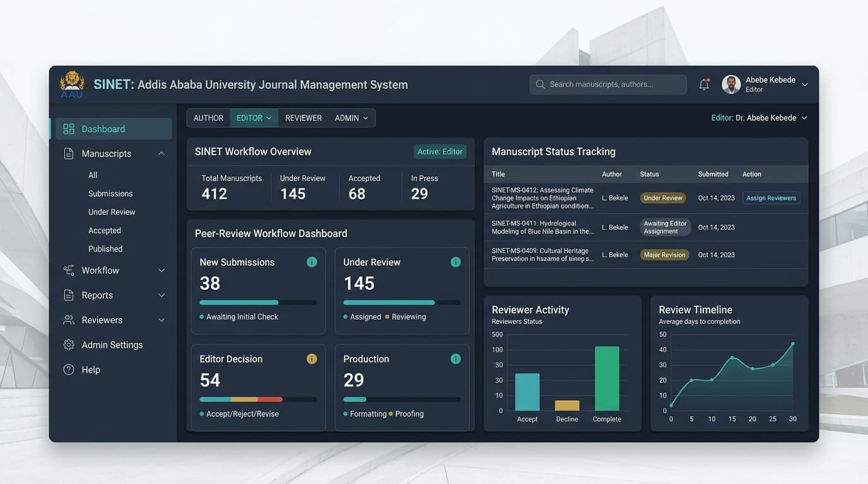The image size is (868, 484).
Task: Click the Decline bar in Reviewer Activity
Action: click(567, 406)
